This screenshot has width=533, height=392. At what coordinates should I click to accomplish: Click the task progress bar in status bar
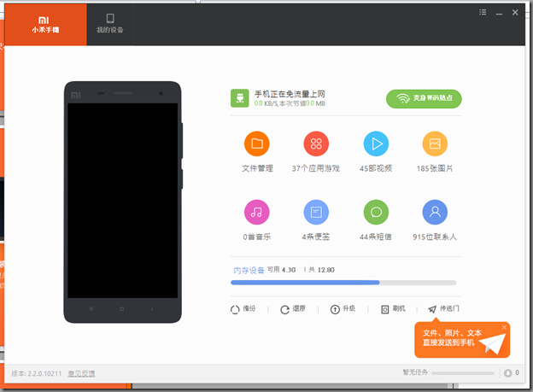tap(463, 373)
